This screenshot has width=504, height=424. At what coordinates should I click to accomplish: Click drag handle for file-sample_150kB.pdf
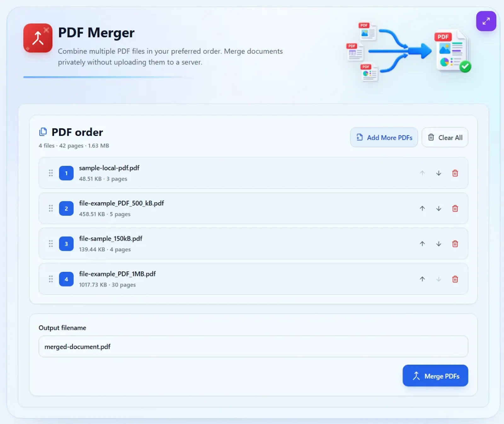pyautogui.click(x=51, y=244)
